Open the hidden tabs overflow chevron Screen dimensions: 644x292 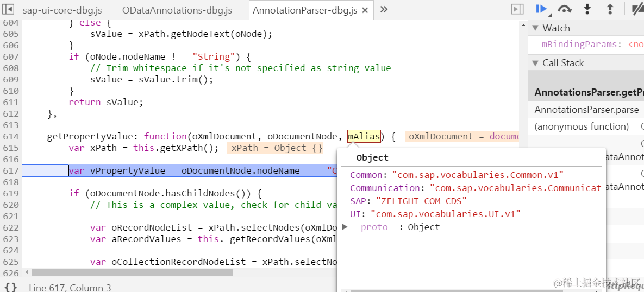[x=384, y=9]
